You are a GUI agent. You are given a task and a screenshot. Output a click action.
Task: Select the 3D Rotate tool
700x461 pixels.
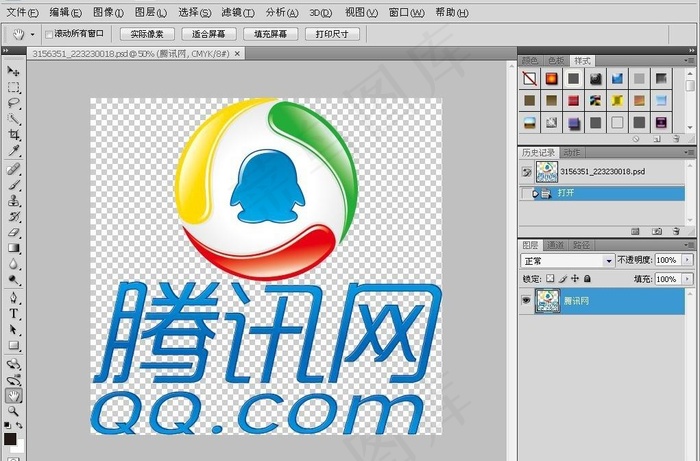(13, 364)
